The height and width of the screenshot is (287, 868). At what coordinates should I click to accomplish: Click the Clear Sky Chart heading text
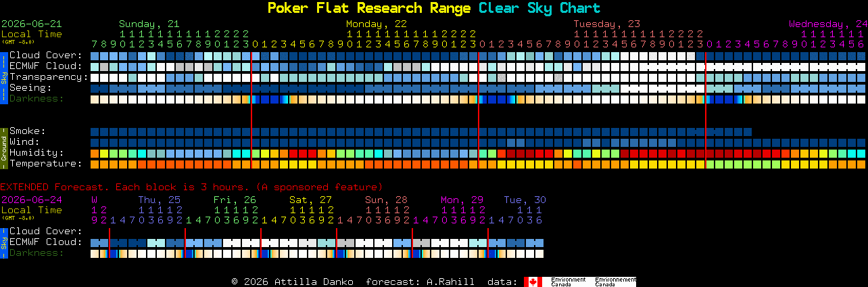539,8
